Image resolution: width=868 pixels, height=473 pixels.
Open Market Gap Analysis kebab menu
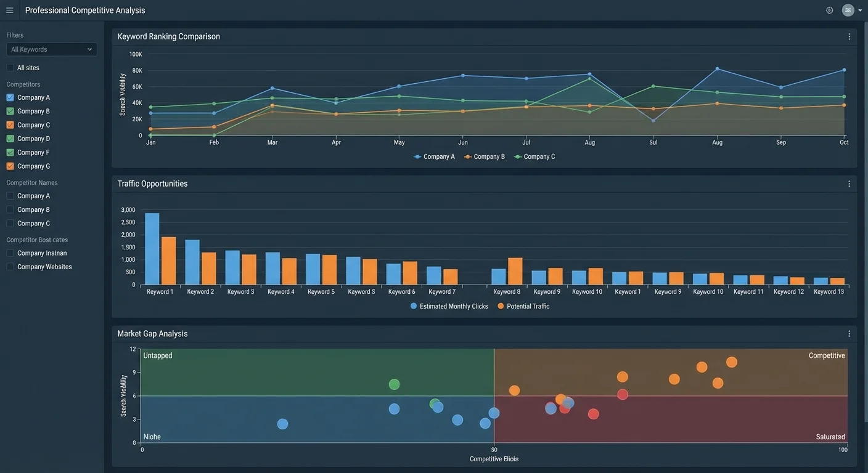pyautogui.click(x=849, y=334)
